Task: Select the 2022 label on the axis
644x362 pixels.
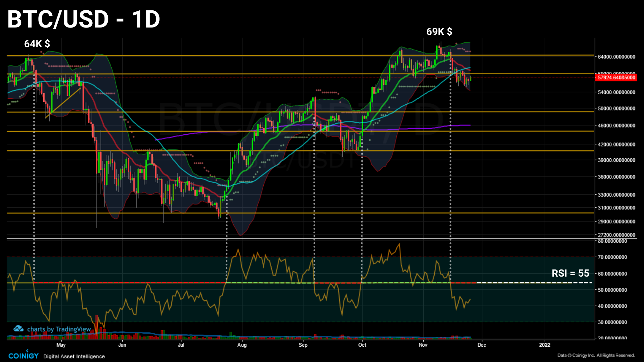Action: pyautogui.click(x=545, y=345)
